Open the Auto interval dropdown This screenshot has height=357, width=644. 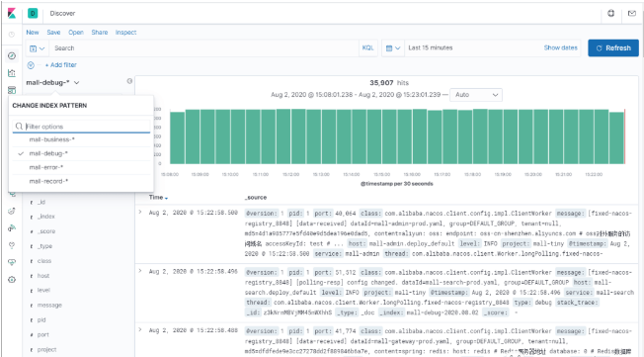point(476,95)
